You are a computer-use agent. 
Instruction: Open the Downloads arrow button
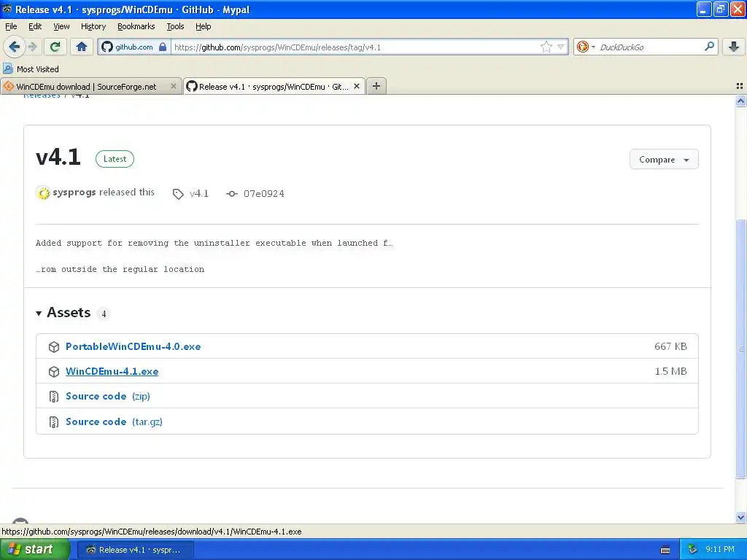tap(734, 47)
